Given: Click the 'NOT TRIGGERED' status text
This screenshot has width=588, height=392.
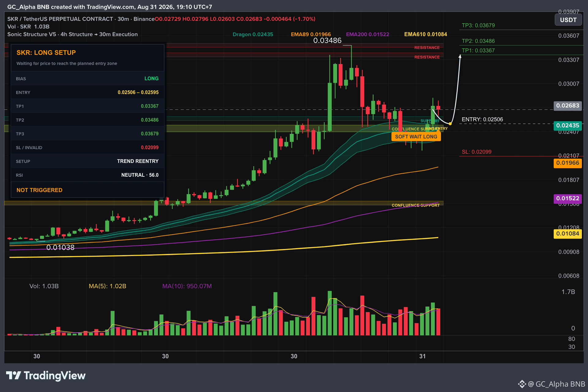Looking at the screenshot, I should [x=40, y=190].
